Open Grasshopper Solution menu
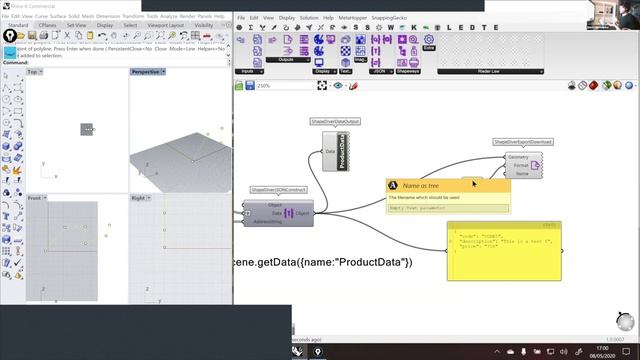Screen dimensions: 640x360 [x=309, y=18]
